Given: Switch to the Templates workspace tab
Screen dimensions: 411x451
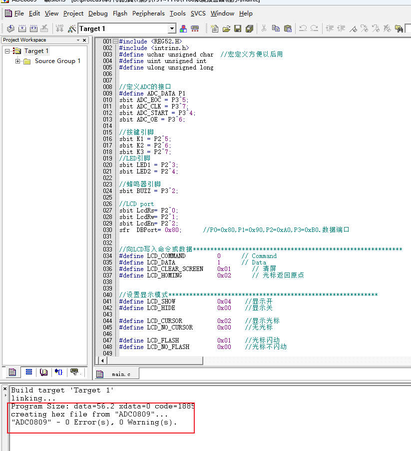Looking at the screenshot, I should pos(74,372).
